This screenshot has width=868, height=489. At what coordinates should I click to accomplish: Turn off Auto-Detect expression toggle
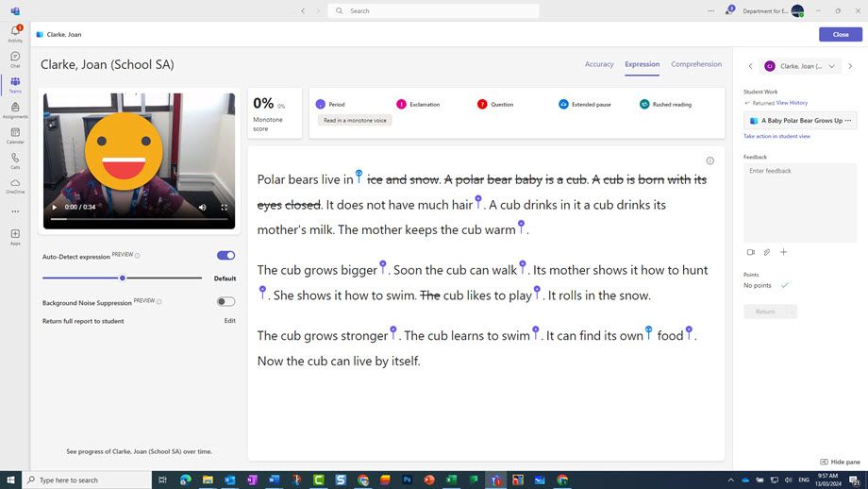click(x=225, y=255)
